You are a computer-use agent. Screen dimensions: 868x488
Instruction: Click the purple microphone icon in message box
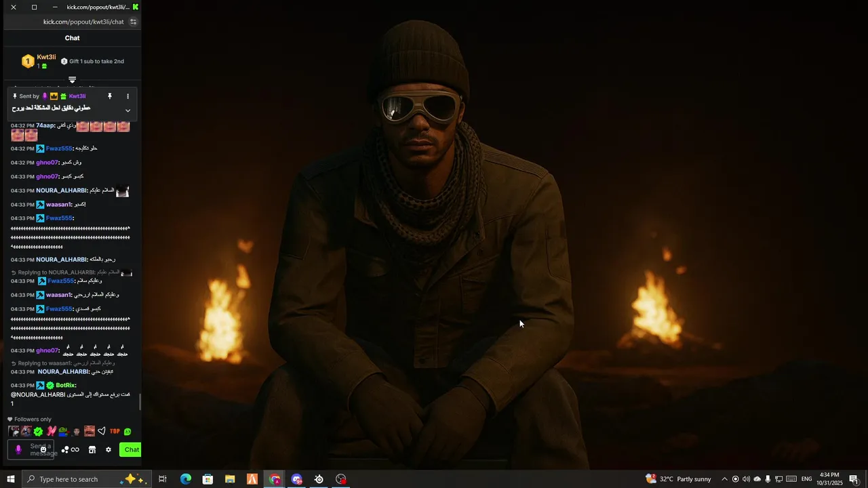pos(18,449)
